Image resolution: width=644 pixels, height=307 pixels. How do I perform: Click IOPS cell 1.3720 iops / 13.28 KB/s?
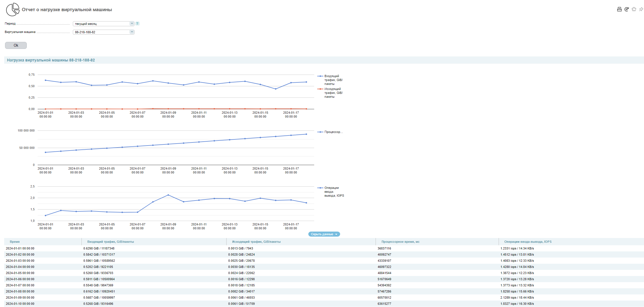517,279
